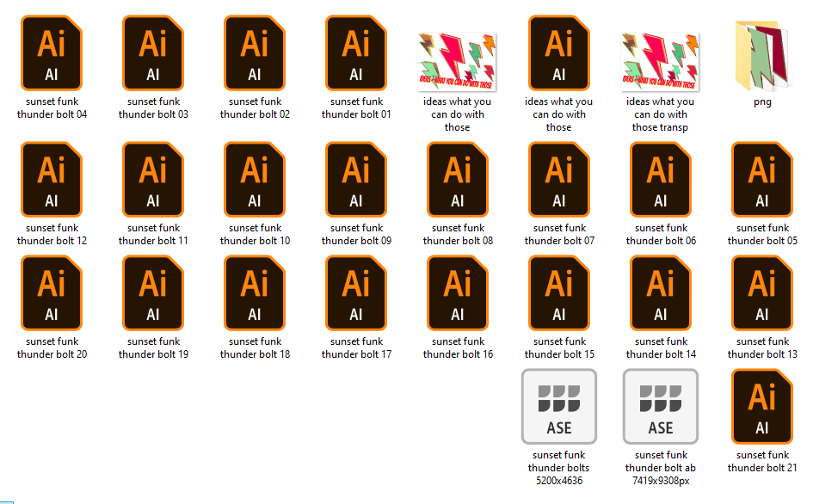Image resolution: width=813 pixels, height=504 pixels.
Task: Select ideas what you can do transp thumbnail
Action: (661, 60)
